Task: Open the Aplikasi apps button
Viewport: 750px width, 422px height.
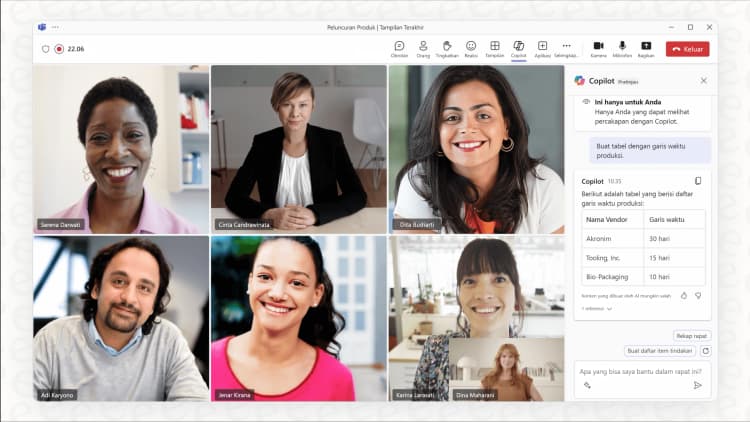Action: click(x=542, y=49)
